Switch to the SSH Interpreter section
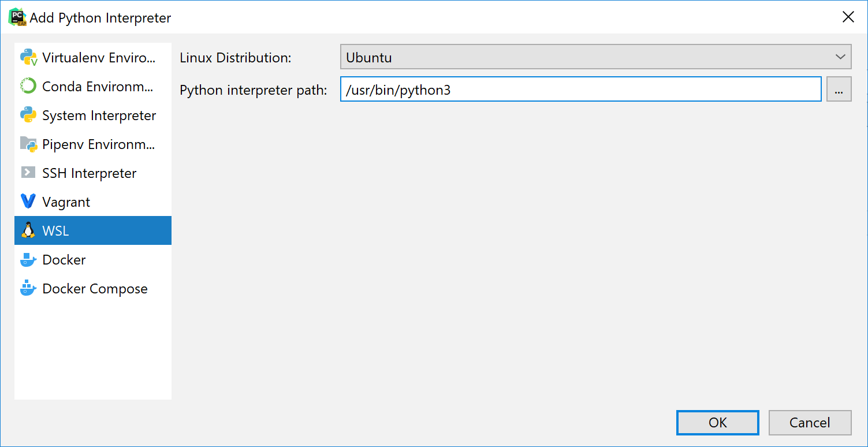 [x=90, y=173]
